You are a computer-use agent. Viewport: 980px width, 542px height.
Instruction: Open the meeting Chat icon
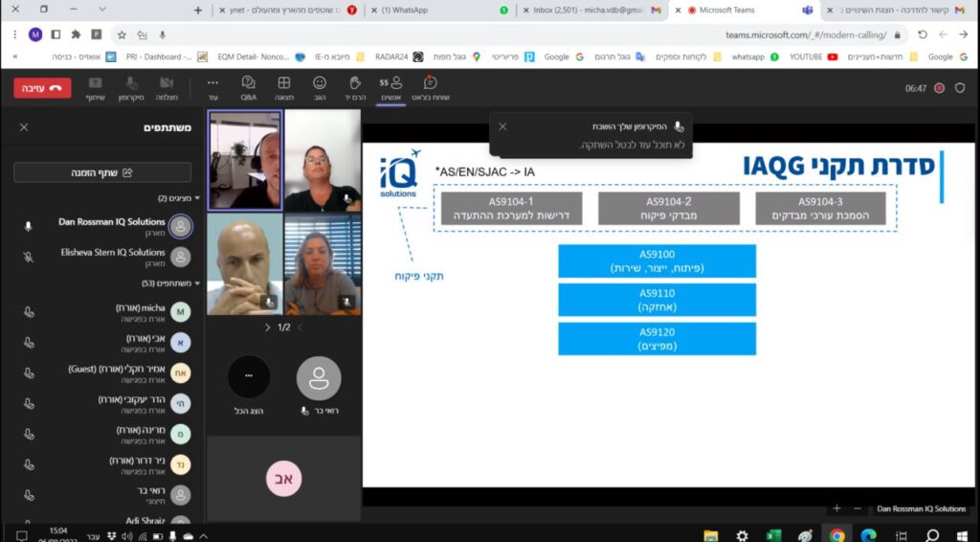(x=431, y=88)
